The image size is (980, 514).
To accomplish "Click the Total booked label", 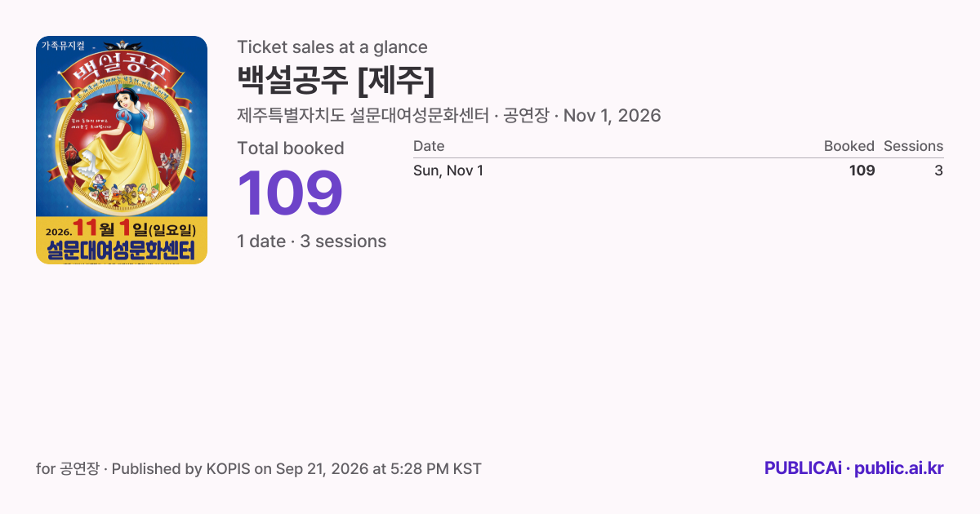I will coord(291,148).
